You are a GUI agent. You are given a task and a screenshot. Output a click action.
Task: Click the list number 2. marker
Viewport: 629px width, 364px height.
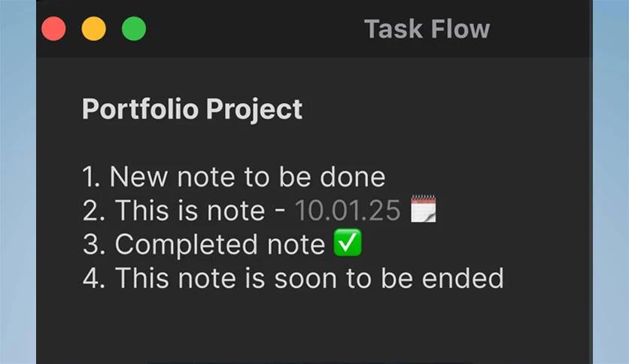pyautogui.click(x=94, y=211)
